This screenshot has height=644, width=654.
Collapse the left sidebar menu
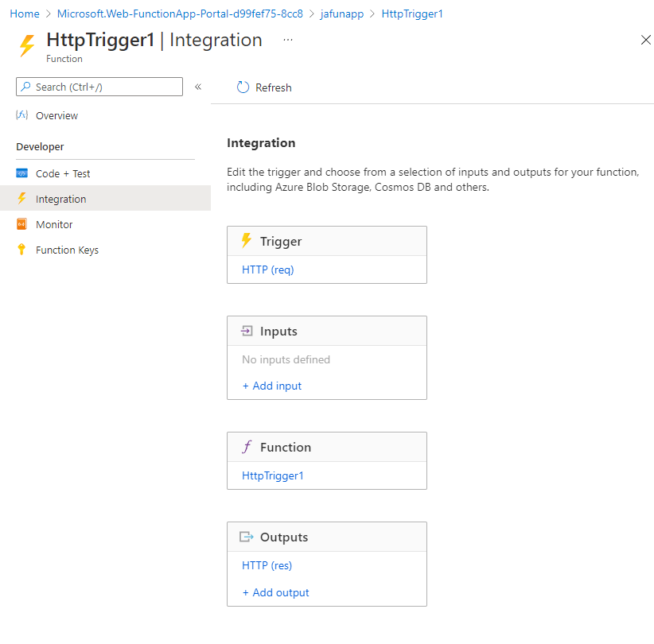tap(198, 87)
